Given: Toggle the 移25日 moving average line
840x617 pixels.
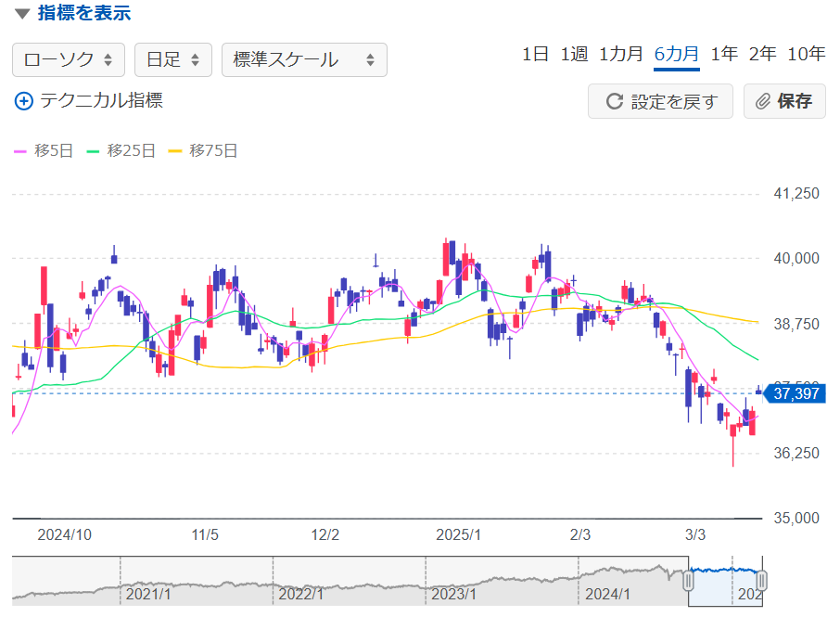Looking at the screenshot, I should click(121, 150).
